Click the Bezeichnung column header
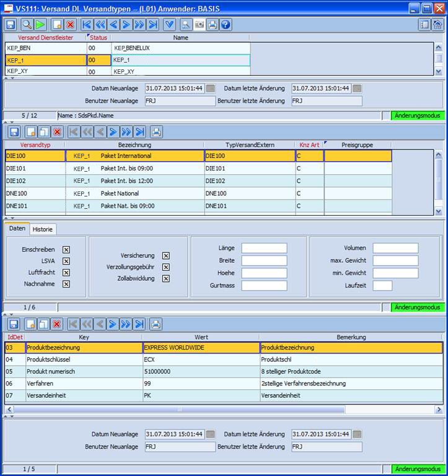448x476 pixels. click(134, 144)
